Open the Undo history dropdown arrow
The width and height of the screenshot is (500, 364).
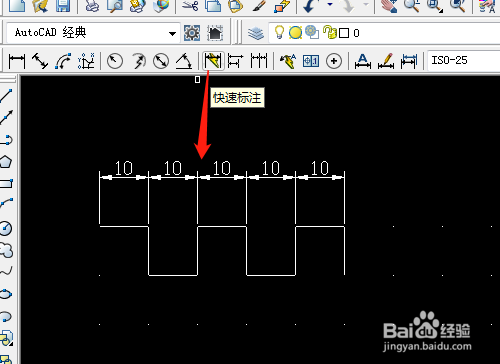point(330,5)
